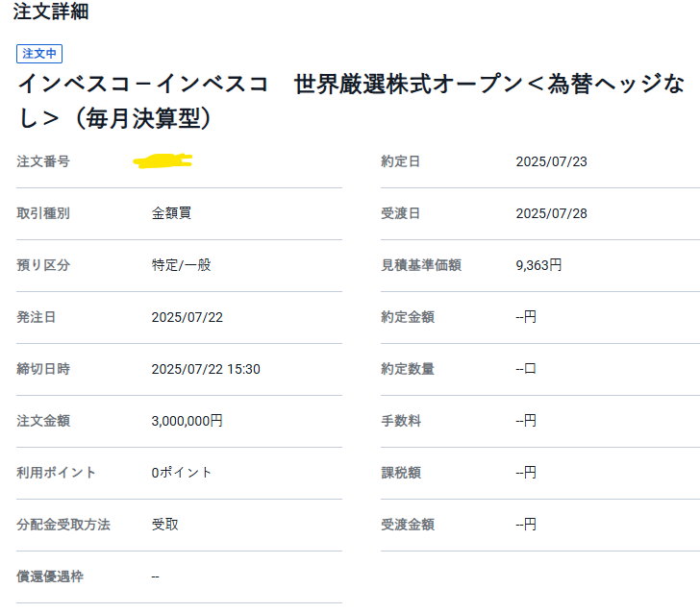Image resolution: width=700 pixels, height=613 pixels.
Task: Select the 受取 value
Action: tap(165, 525)
